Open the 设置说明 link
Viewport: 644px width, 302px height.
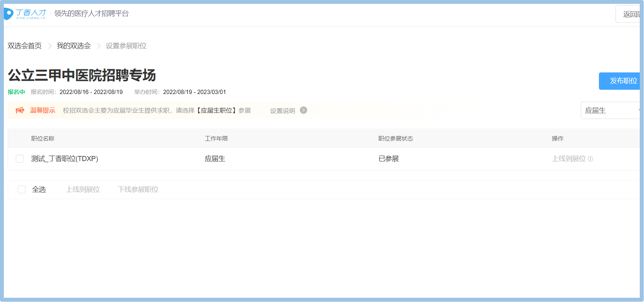pyautogui.click(x=282, y=111)
